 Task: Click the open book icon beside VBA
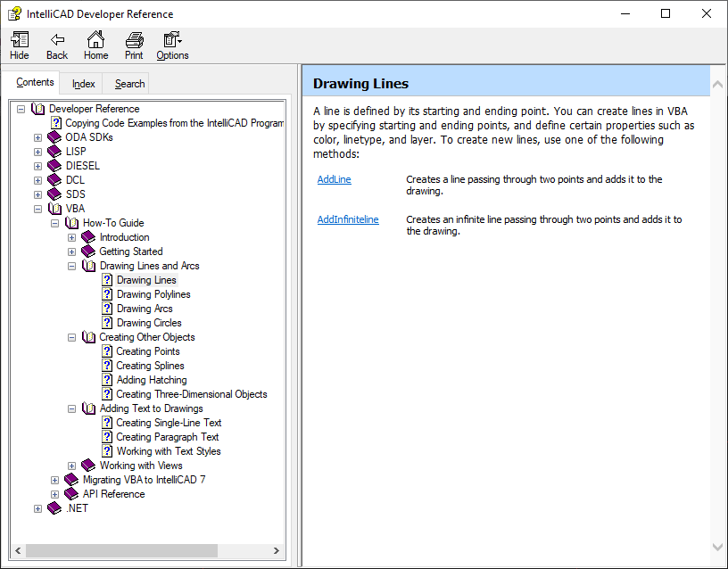pyautogui.click(x=54, y=209)
